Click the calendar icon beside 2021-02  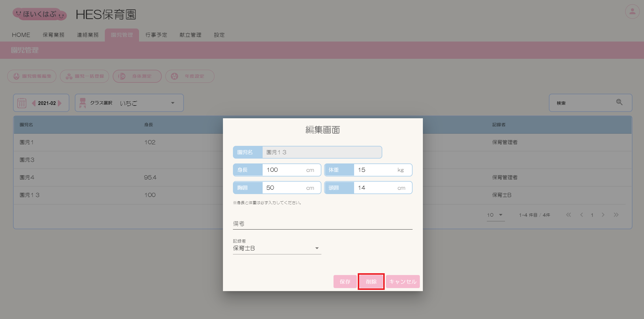pyautogui.click(x=22, y=103)
